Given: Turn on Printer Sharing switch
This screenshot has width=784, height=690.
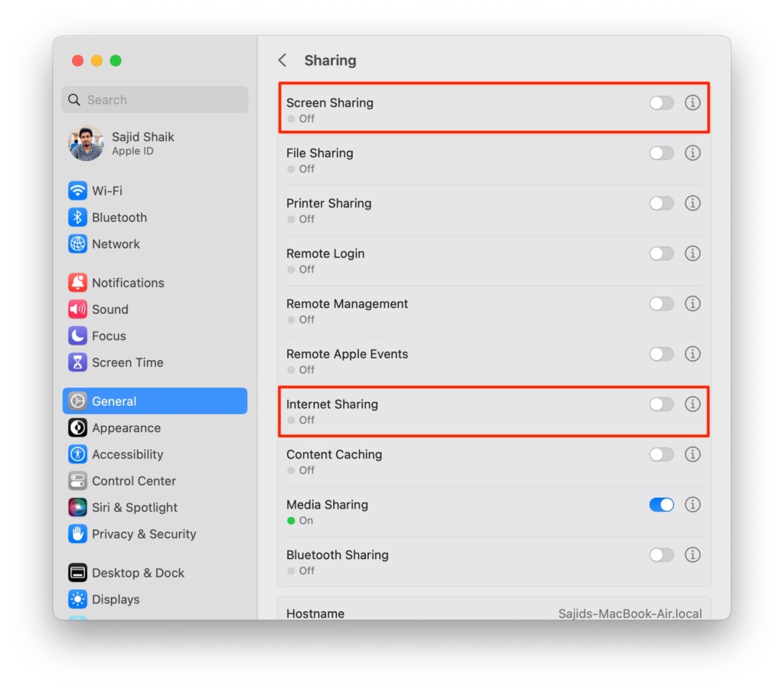Looking at the screenshot, I should 661,203.
